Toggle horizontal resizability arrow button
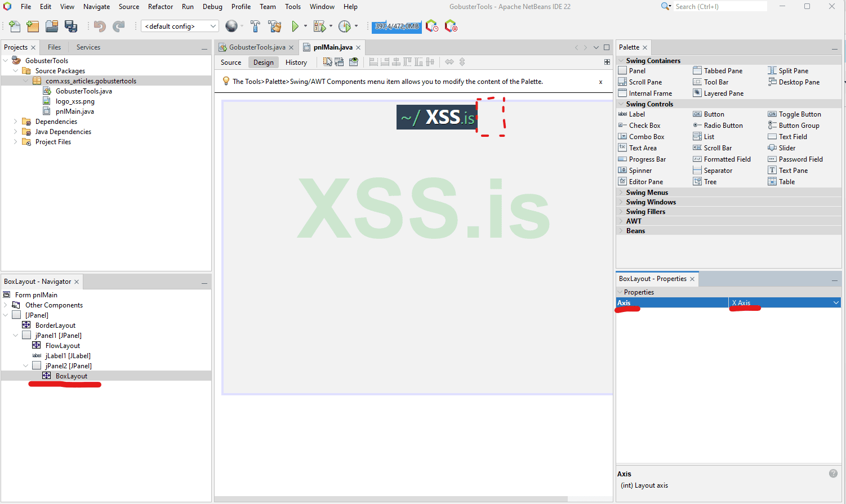Image resolution: width=846 pixels, height=504 pixels. coord(449,62)
